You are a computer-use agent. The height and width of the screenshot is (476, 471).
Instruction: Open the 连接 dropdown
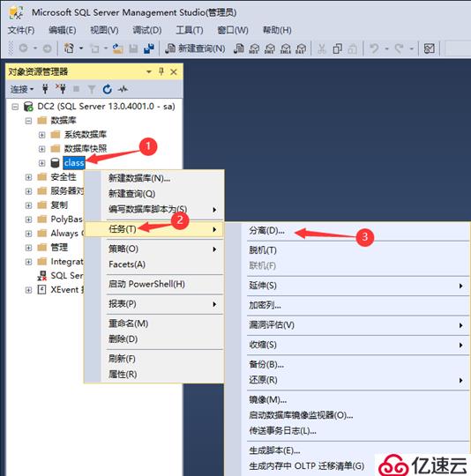point(22,89)
